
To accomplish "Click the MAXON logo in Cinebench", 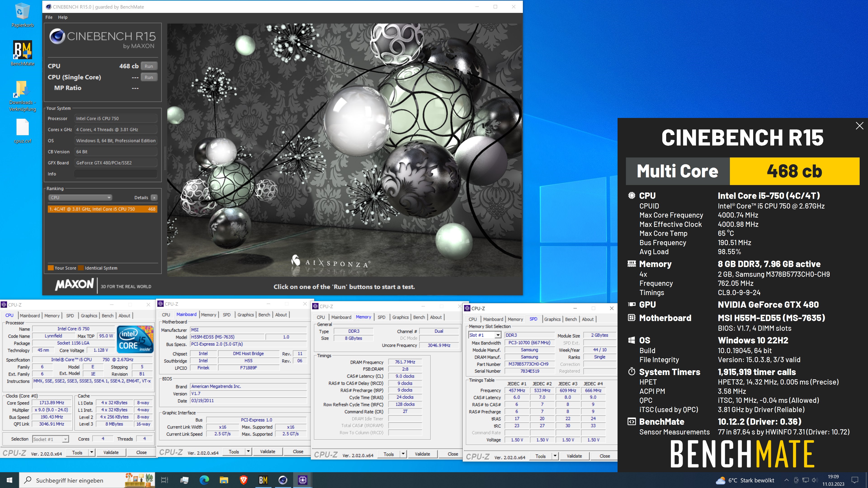I will tap(74, 285).
